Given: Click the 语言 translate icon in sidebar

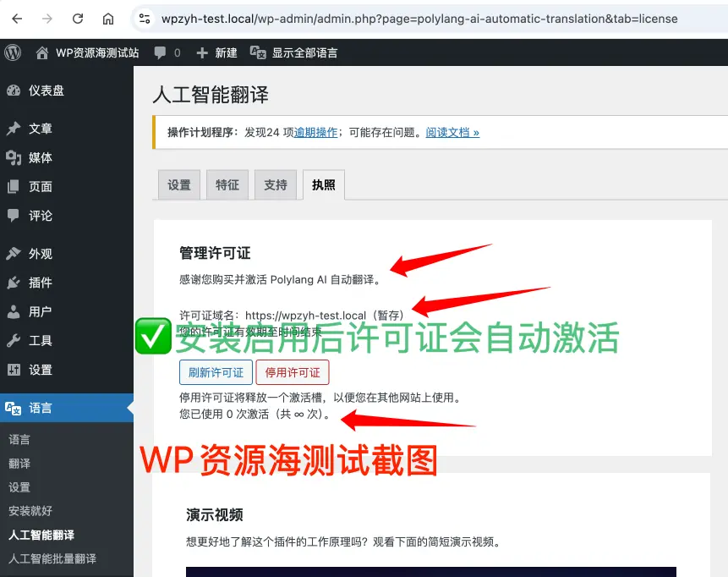Looking at the screenshot, I should click(x=14, y=409).
